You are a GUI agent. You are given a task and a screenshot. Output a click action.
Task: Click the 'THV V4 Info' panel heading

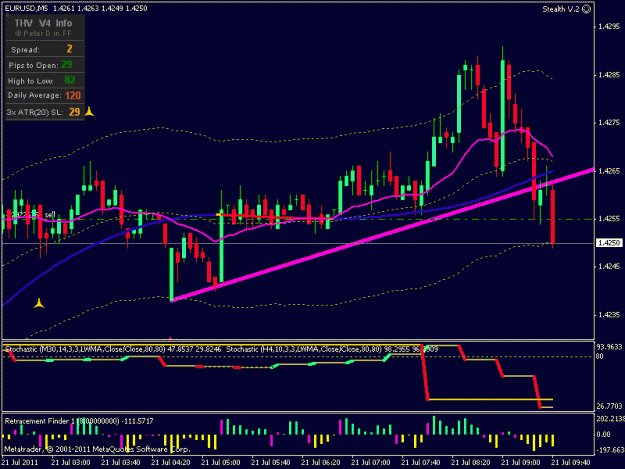(x=43, y=23)
